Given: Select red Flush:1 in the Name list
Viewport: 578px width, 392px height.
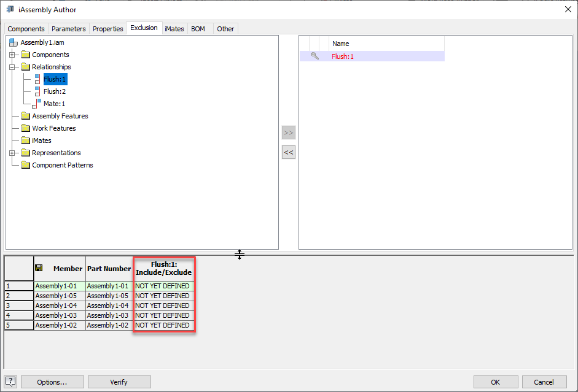Looking at the screenshot, I should pyautogui.click(x=343, y=56).
